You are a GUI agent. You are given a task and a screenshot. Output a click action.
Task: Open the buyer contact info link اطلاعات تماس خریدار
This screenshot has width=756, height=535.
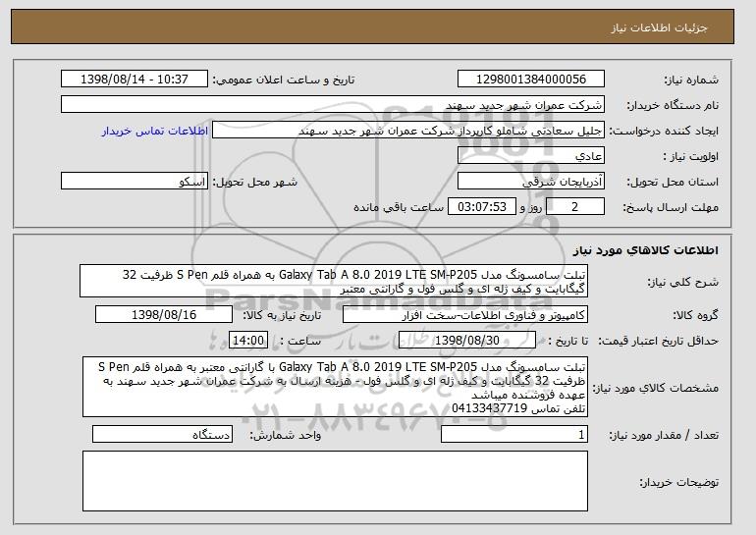[155, 131]
